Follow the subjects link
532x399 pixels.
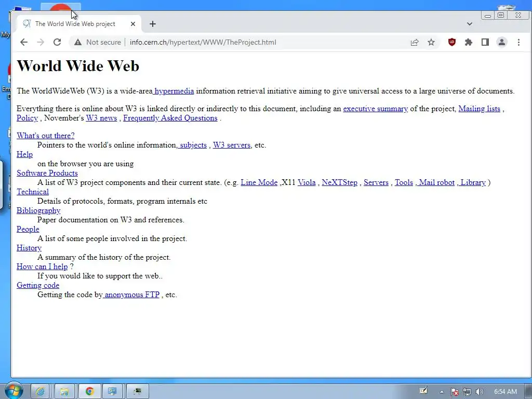(x=192, y=145)
